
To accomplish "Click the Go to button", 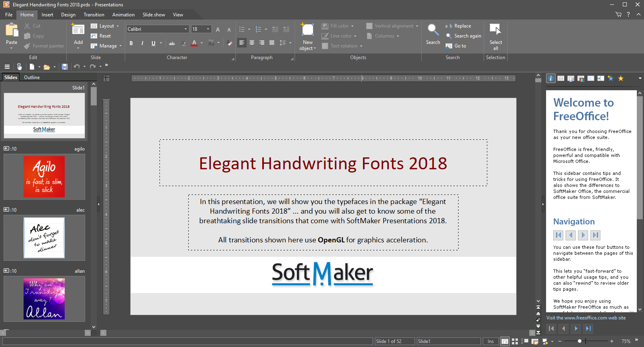I will pos(456,46).
